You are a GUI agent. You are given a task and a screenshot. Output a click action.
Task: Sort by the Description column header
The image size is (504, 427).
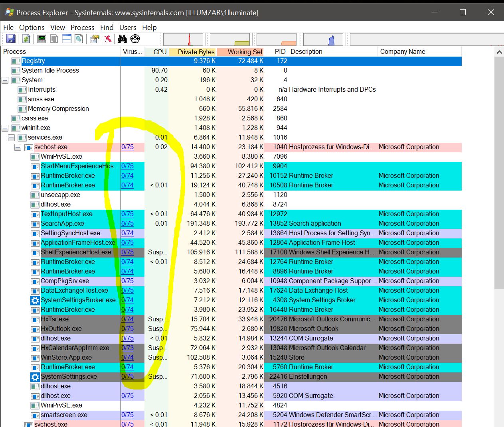tap(333, 51)
